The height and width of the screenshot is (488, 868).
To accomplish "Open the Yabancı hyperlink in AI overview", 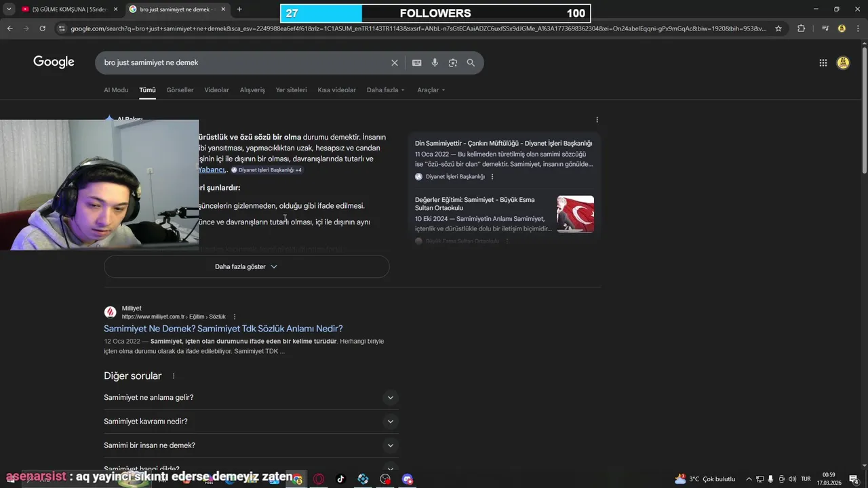I will coord(212,170).
